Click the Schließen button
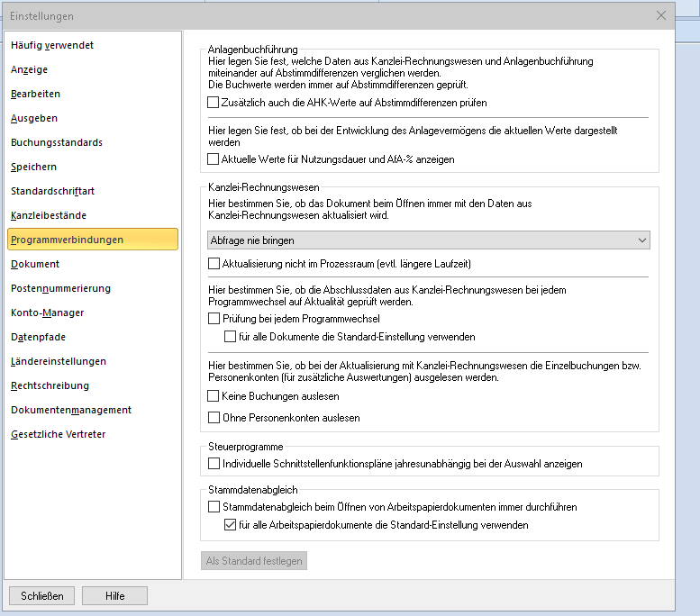 pos(41,596)
